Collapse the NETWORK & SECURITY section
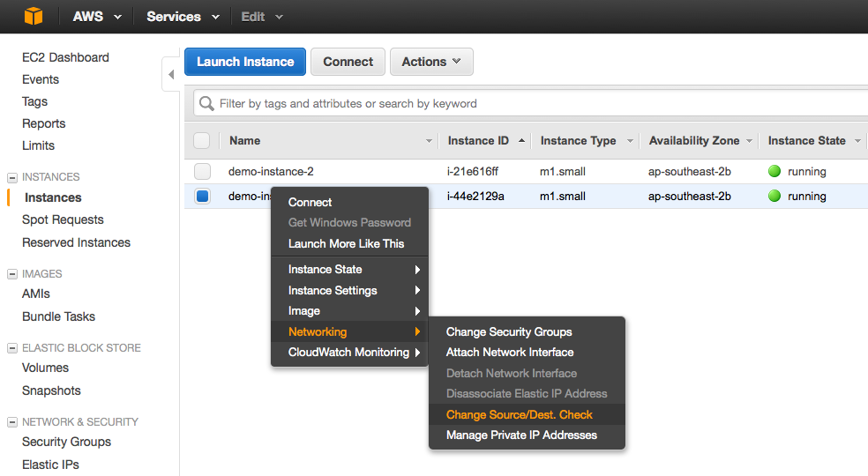This screenshot has width=868, height=476. (x=12, y=422)
